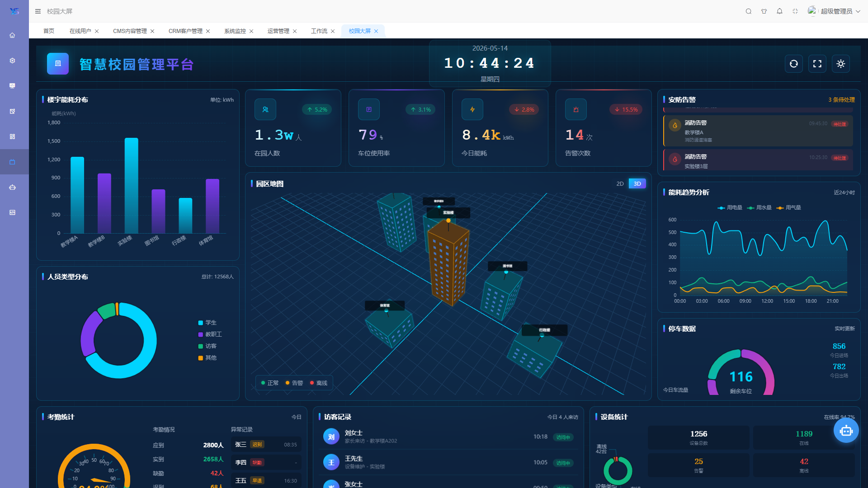Toggle 教职工 in the personnel donut legend
Image resolution: width=868 pixels, height=488 pixels.
pos(210,334)
